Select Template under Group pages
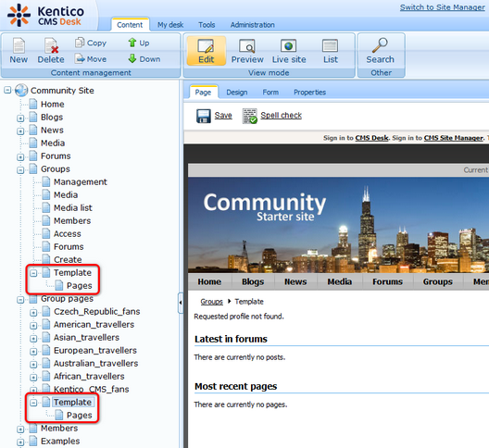The height and width of the screenshot is (448, 489). click(72, 402)
